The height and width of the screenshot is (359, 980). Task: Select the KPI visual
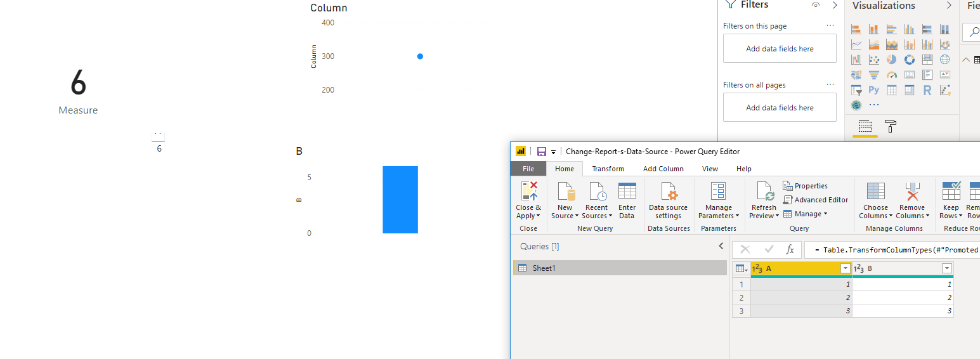pyautogui.click(x=945, y=75)
